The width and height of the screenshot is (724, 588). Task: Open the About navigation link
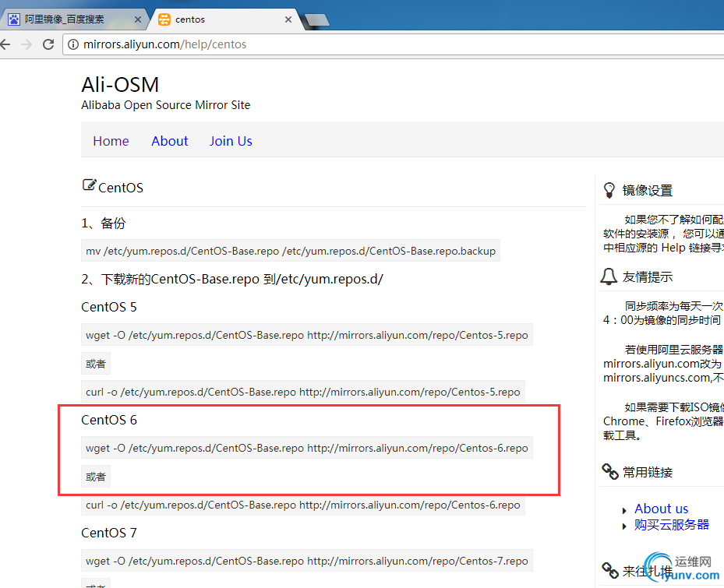[x=169, y=141]
